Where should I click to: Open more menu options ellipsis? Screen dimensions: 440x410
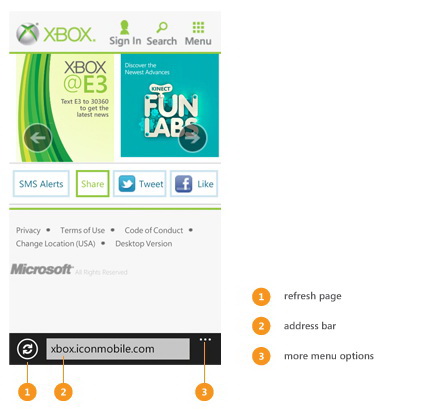[205, 340]
